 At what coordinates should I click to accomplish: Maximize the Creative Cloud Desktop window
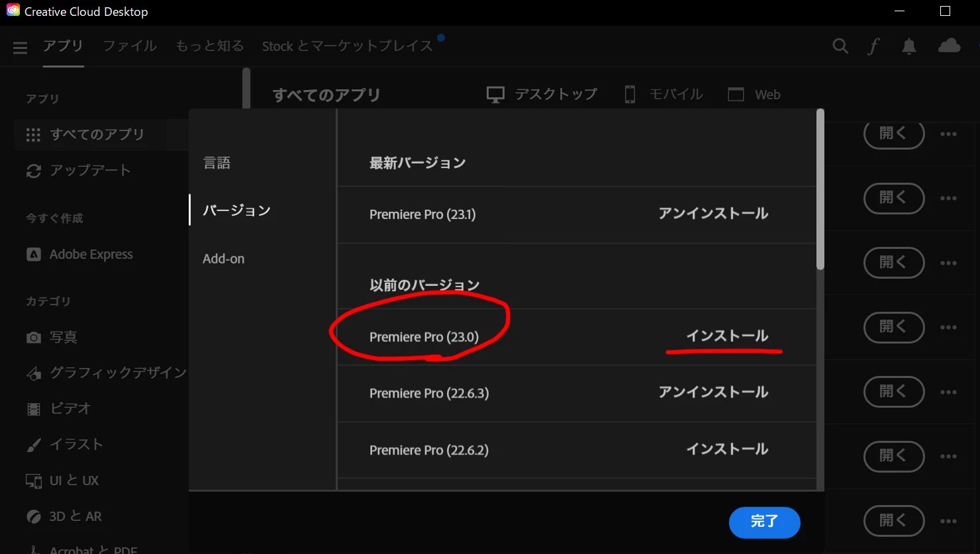coord(945,11)
